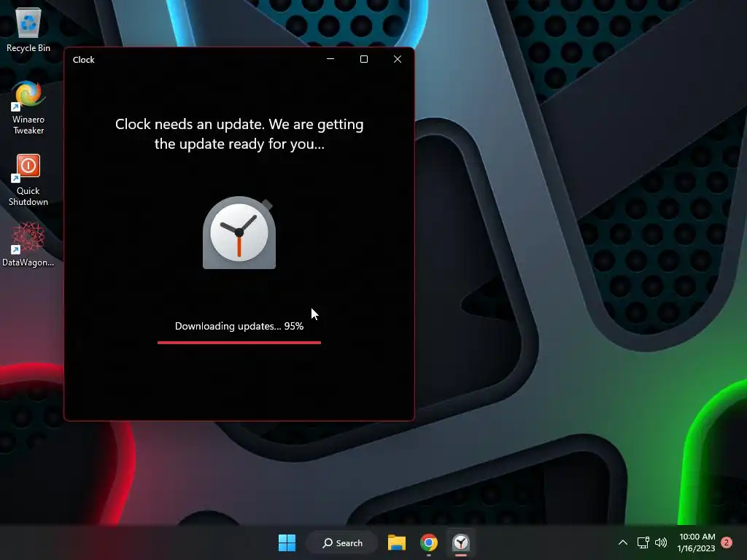This screenshot has width=747, height=560.
Task: Expand the hidden system tray icons
Action: (x=623, y=542)
